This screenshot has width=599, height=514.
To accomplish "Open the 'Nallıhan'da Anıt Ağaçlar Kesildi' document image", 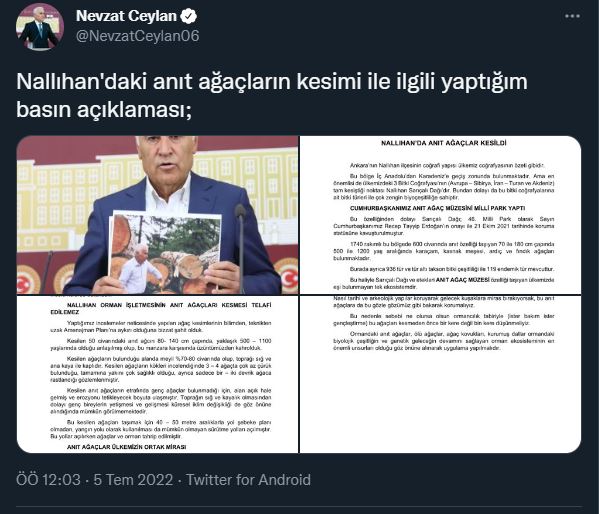I will tap(440, 215).
